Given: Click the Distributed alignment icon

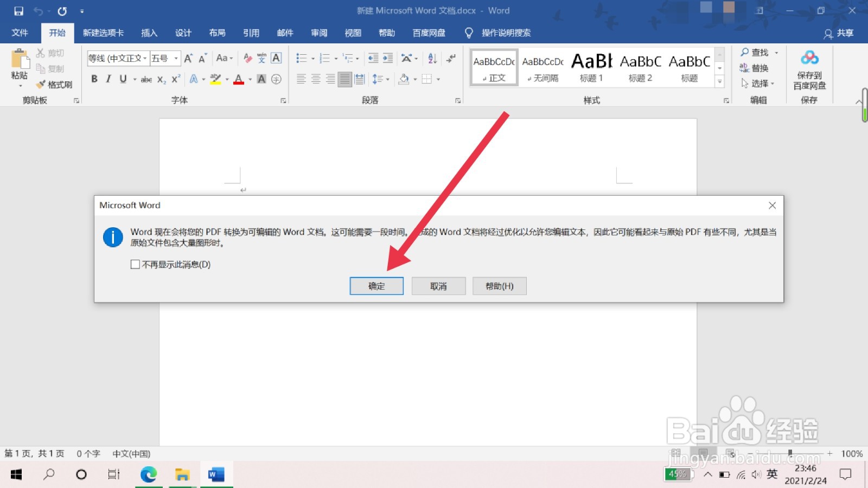Looking at the screenshot, I should (359, 79).
